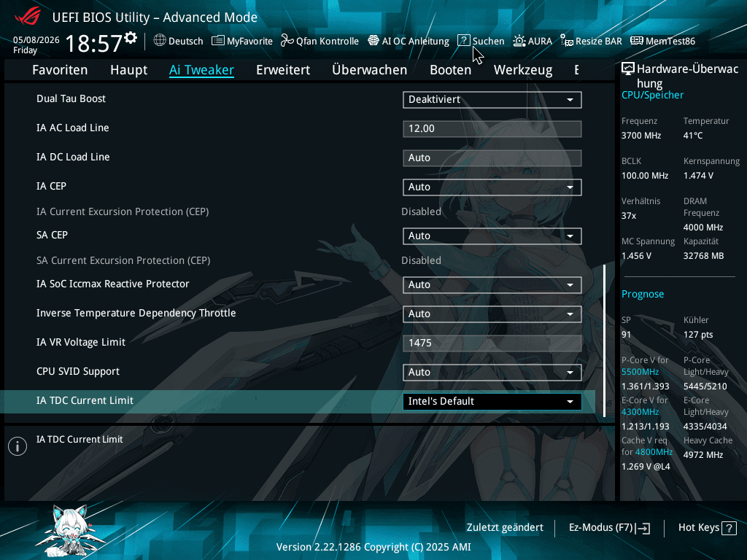Click the Hot Keys label
747x560 pixels.
pos(699,528)
